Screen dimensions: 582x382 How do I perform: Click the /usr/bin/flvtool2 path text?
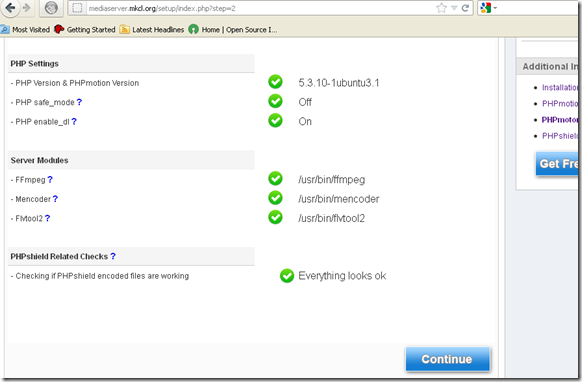331,218
